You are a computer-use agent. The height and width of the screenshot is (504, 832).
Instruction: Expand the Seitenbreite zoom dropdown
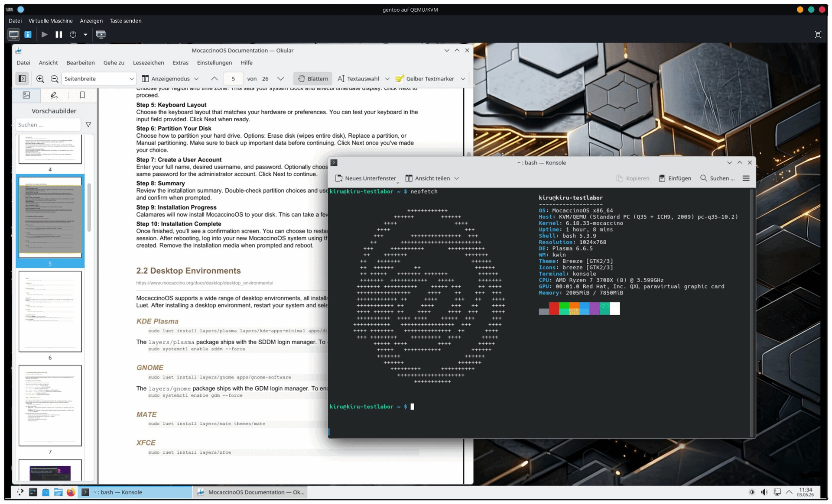point(99,79)
